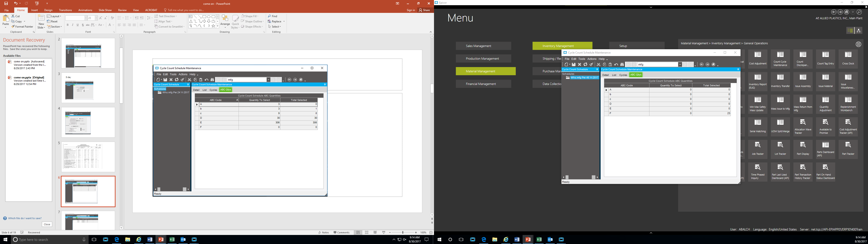Viewport: 868px width, 244px height.
Task: Toggle PowerPoint Notes pane in status bar
Action: pyautogui.click(x=323, y=232)
